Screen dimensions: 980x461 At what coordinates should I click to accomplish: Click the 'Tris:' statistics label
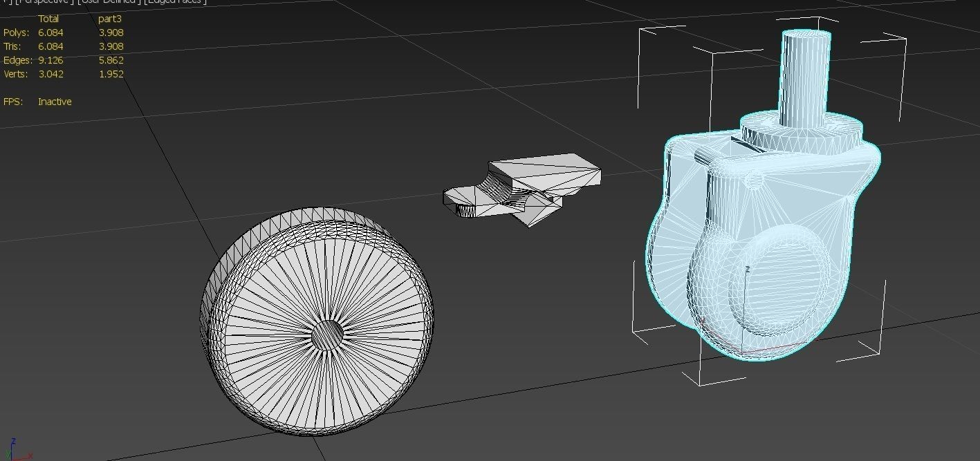click(12, 46)
